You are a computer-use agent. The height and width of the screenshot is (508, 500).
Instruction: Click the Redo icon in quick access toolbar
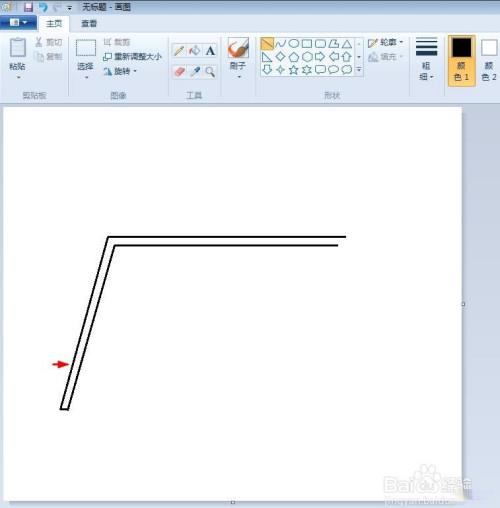click(x=57, y=7)
